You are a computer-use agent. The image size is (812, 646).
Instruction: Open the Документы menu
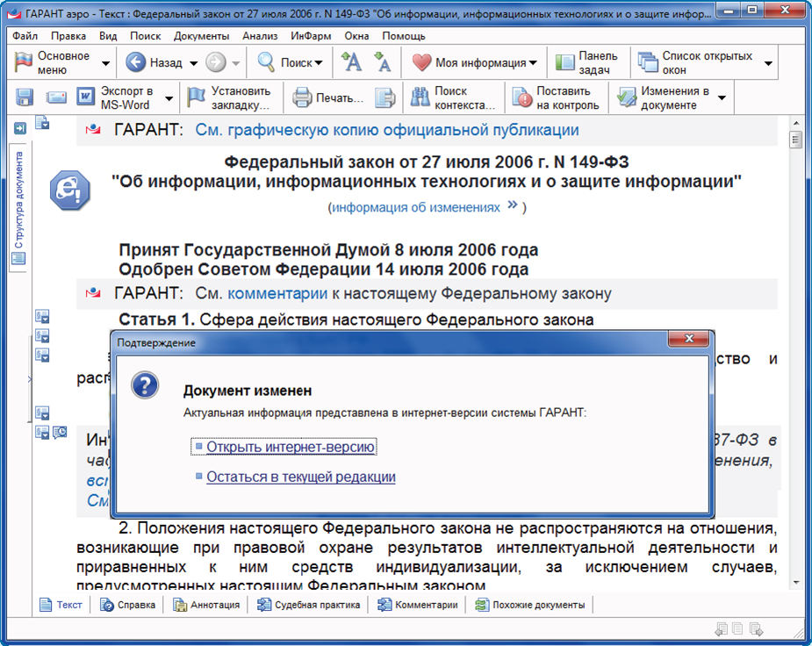201,36
